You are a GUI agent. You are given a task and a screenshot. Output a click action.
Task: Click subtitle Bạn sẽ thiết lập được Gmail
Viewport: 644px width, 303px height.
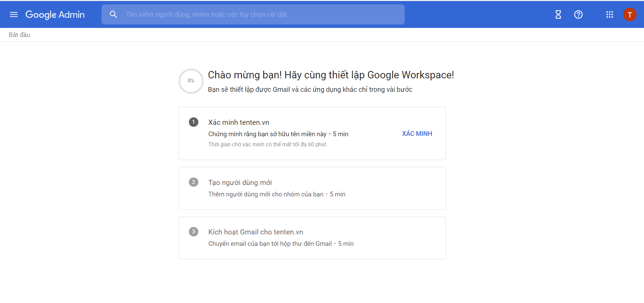(310, 89)
